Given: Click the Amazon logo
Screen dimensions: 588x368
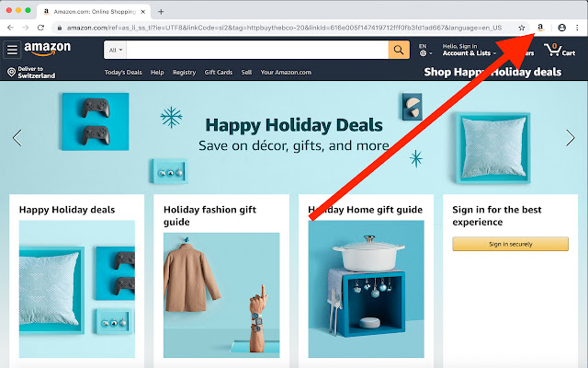Looking at the screenshot, I should (47, 49).
